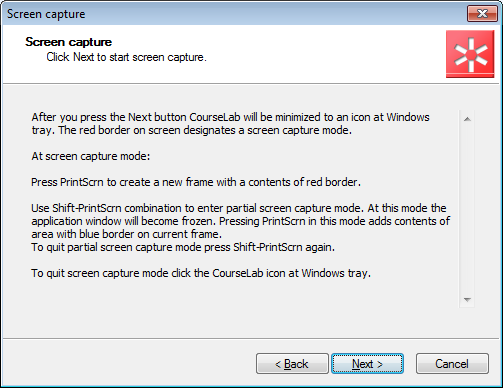The width and height of the screenshot is (503, 388).
Task: Cancel the screen capture wizard
Action: pos(452,364)
